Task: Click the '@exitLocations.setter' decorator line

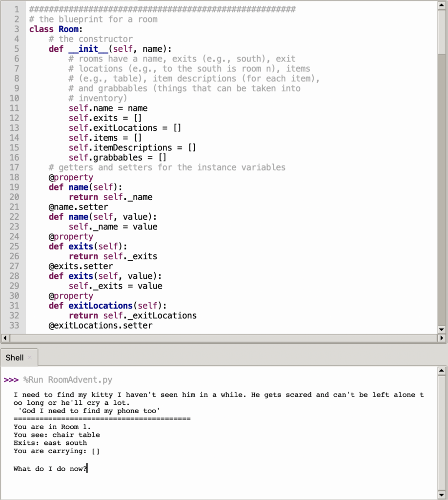Action: pos(100,325)
